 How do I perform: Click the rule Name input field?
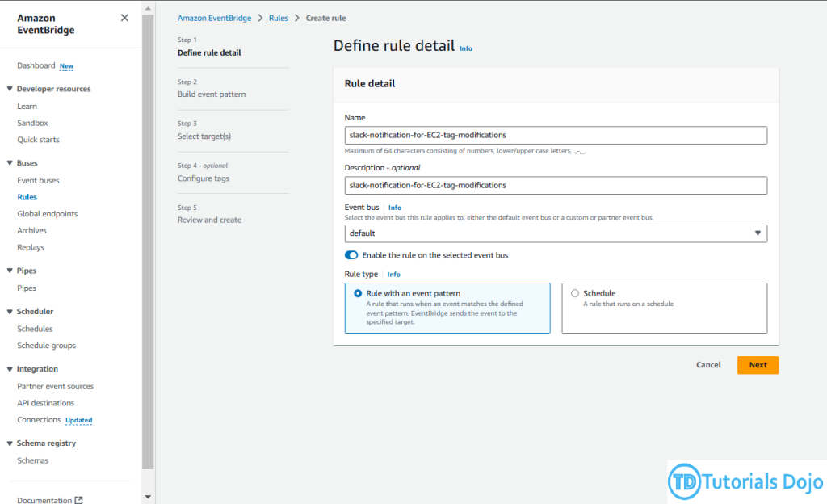(x=556, y=135)
